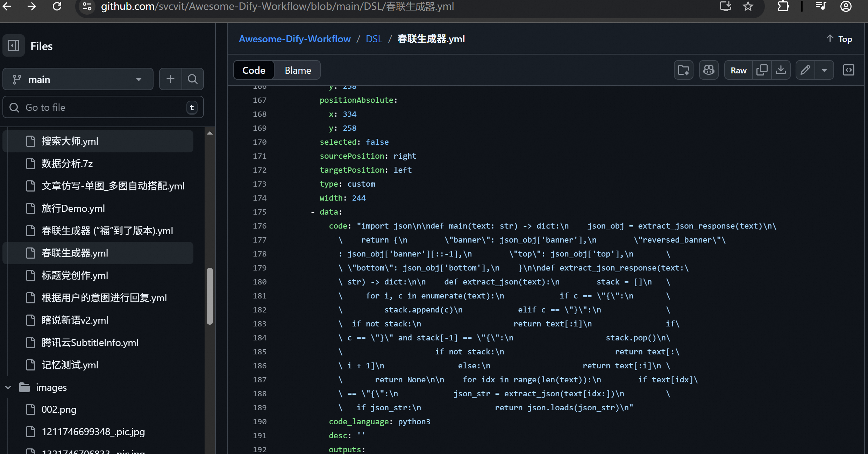
Task: Open the Awesome-Dify-Workflow breadcrumb link
Action: point(294,39)
